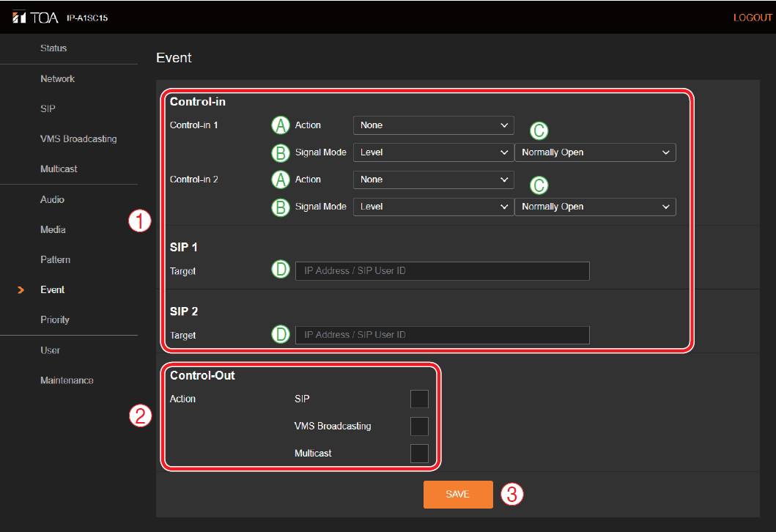This screenshot has height=532, width=776.
Task: Open the Pattern page
Action: (x=56, y=260)
